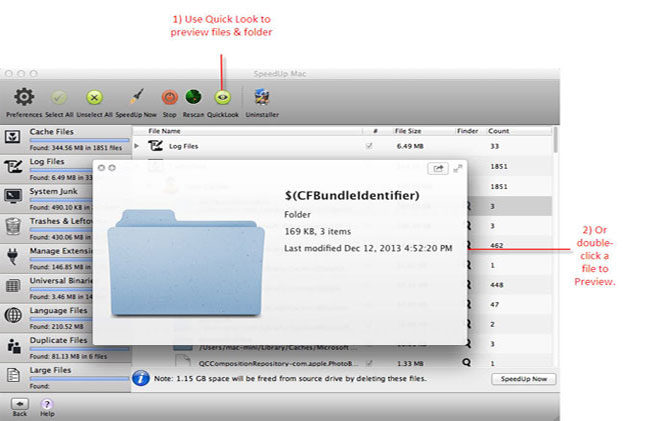Click the info icon beside Note
645x421 pixels.
click(x=141, y=378)
